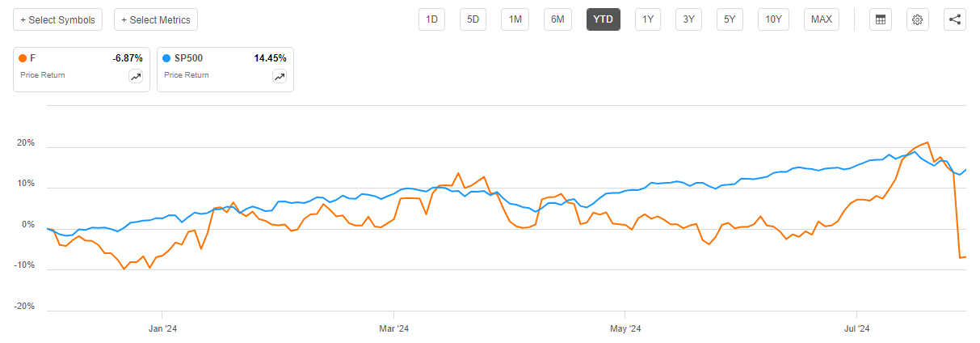Switch chart to 5Y range

[x=730, y=19]
